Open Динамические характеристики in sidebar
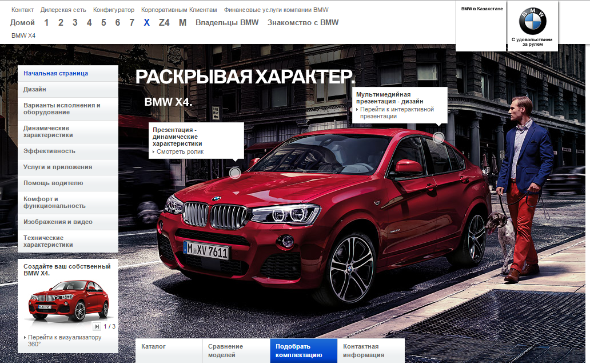The width and height of the screenshot is (590, 364). click(68, 131)
